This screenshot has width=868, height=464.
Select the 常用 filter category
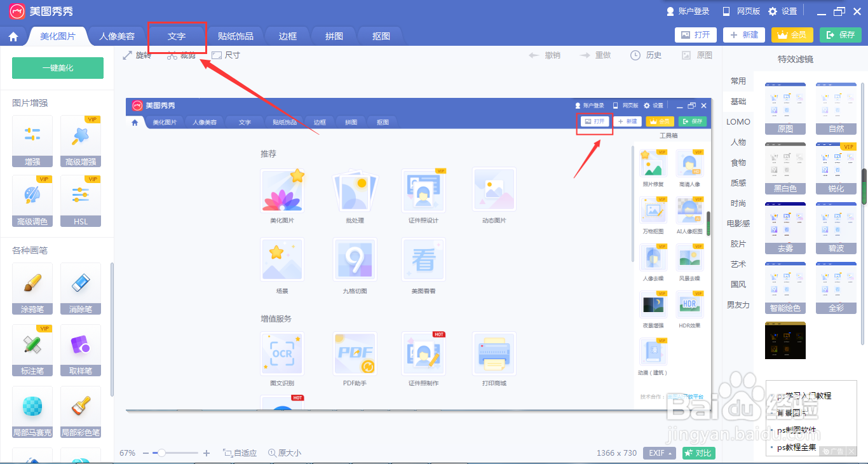click(738, 81)
